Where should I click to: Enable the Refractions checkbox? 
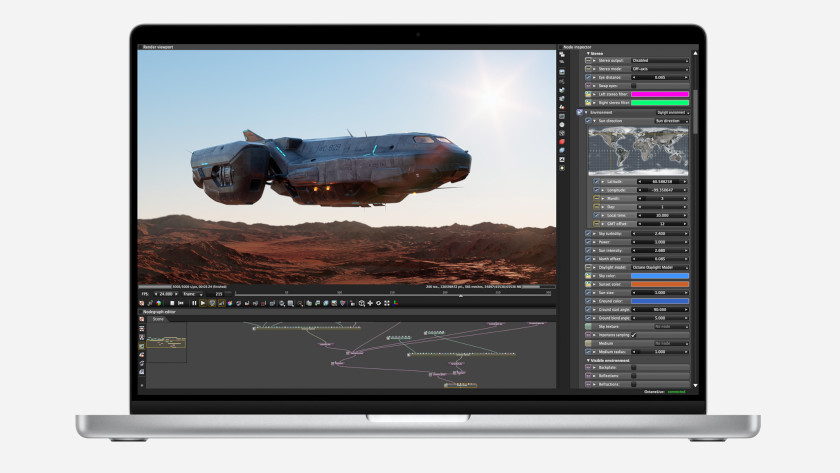(634, 384)
